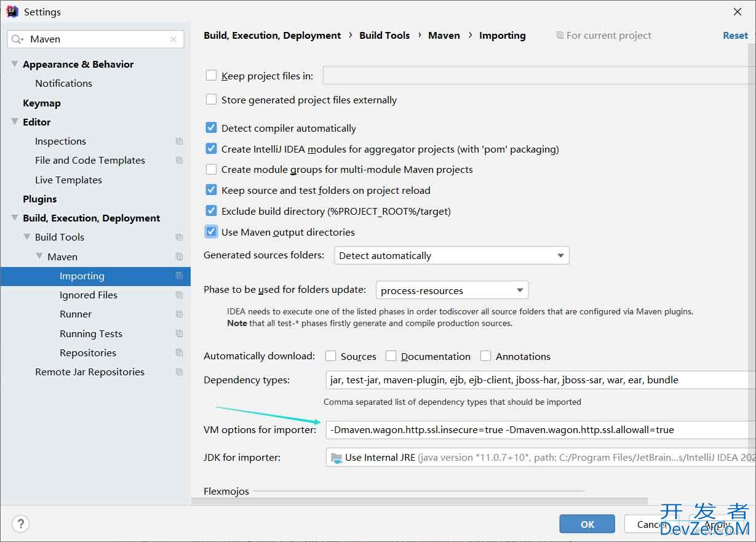
Task: Click project-level icon beside Ignored Files
Action: click(179, 295)
